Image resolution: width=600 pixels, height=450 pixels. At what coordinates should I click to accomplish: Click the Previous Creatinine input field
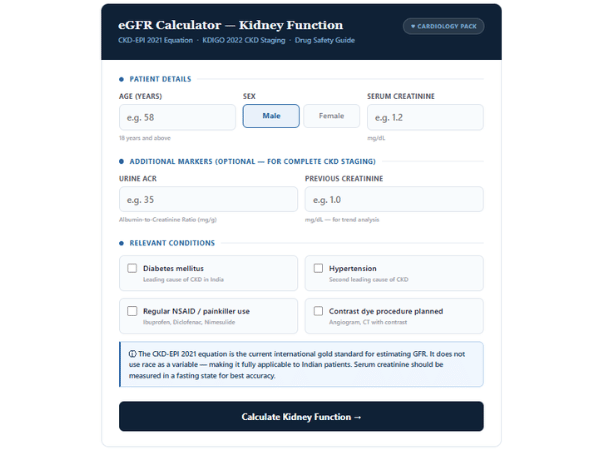394,199
